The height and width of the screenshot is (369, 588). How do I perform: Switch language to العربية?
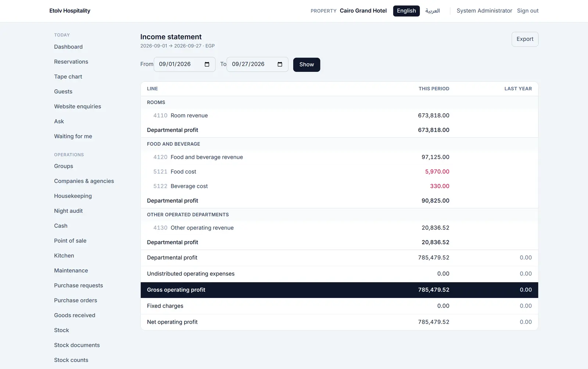coord(433,11)
